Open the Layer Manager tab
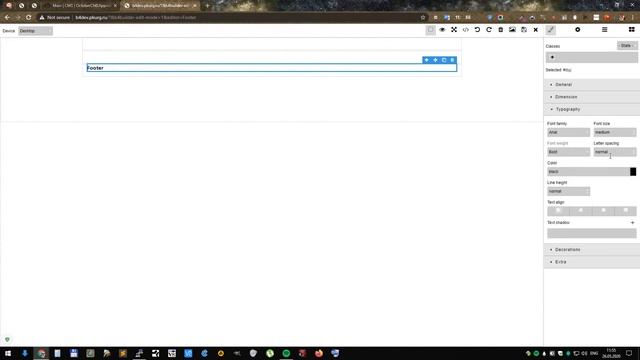The image size is (640, 360). 604,30
